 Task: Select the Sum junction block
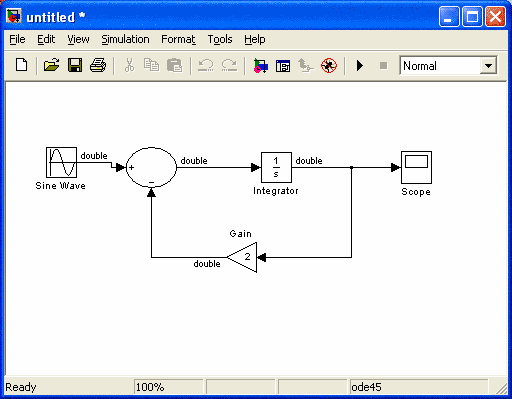[x=151, y=167]
